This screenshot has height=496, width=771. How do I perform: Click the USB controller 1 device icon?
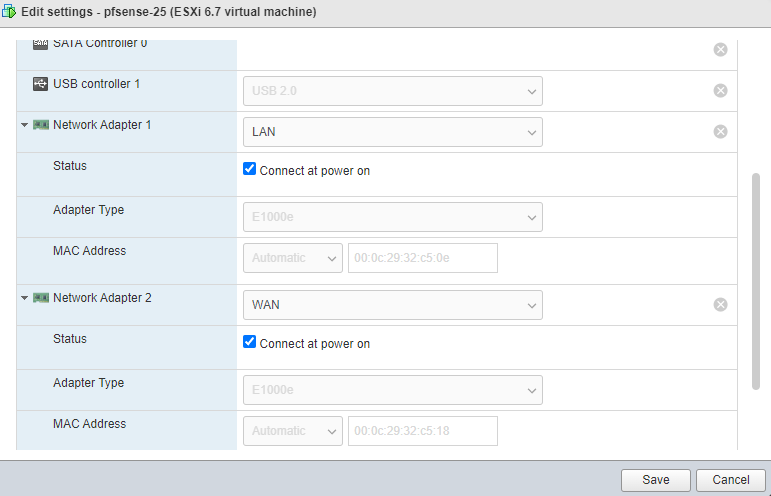pyautogui.click(x=40, y=84)
